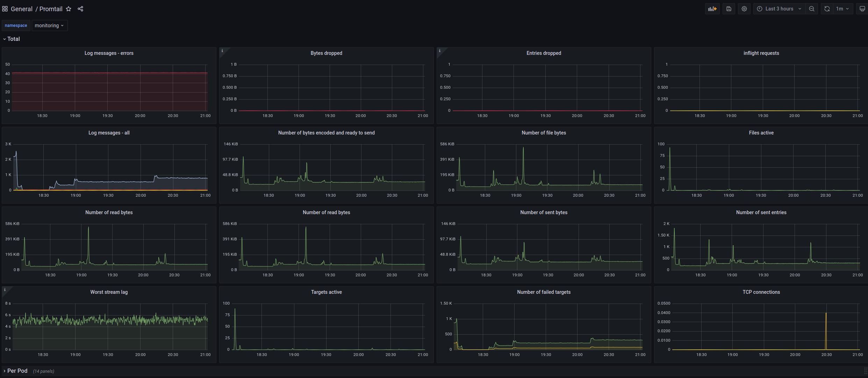The height and width of the screenshot is (378, 868).
Task: Share the dashboard via share icon
Action: (x=80, y=9)
